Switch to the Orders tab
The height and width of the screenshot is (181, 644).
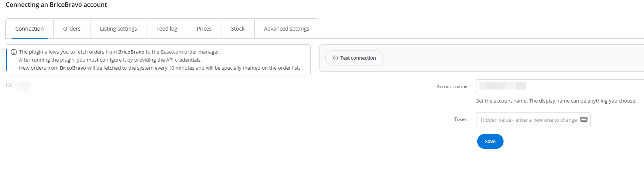pos(72,29)
